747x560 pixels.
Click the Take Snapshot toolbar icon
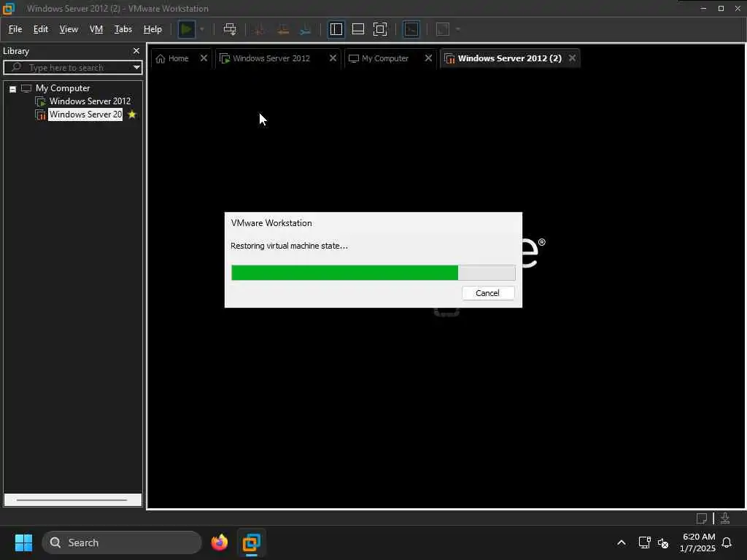[x=260, y=29]
